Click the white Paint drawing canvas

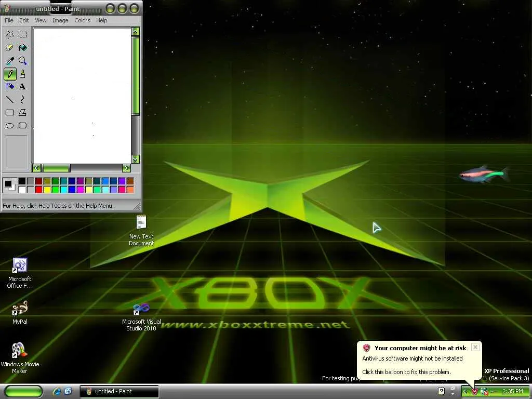point(82,96)
